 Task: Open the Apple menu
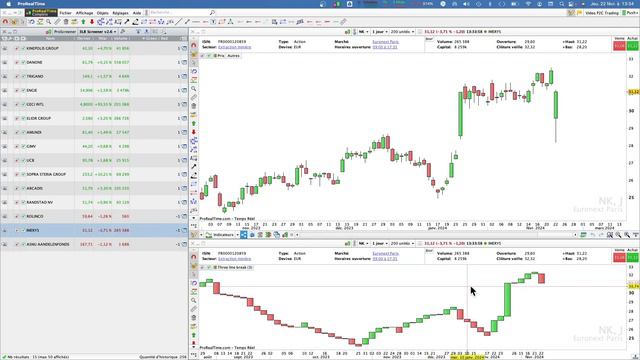[x=9, y=4]
